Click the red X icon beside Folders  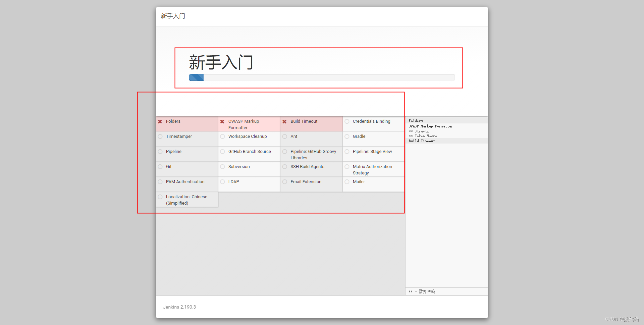click(x=160, y=121)
